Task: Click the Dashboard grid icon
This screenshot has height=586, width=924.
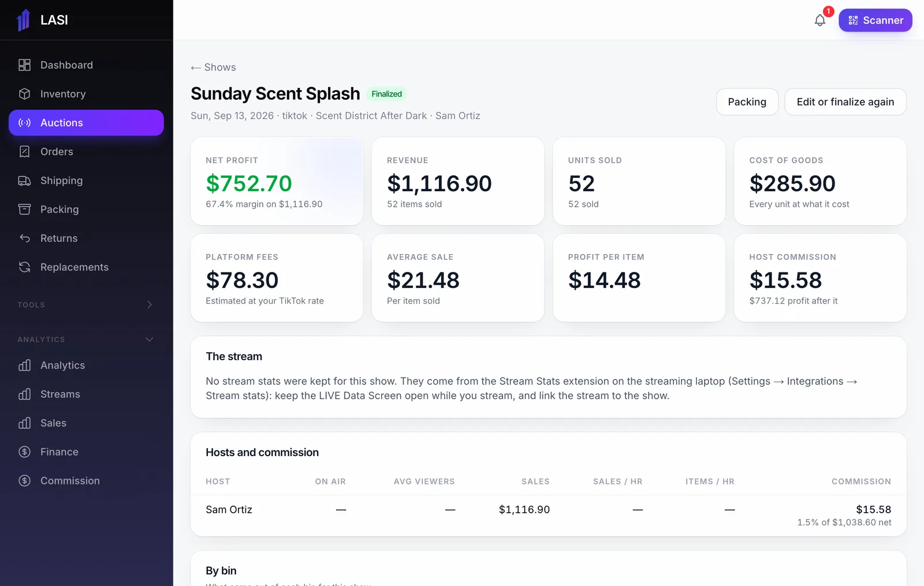Action: tap(24, 65)
